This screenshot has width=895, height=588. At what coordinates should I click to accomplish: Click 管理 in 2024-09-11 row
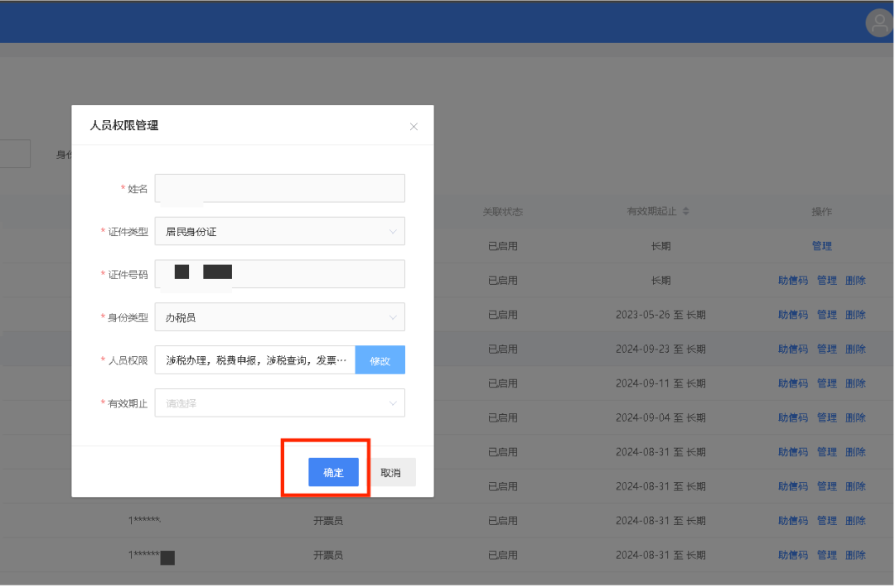tap(827, 383)
